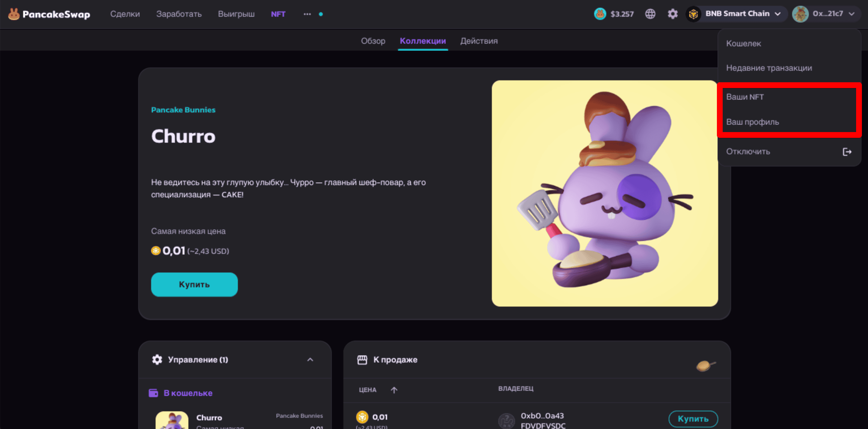This screenshot has height=429, width=868.
Task: Click the BNB chain logo icon
Action: pos(693,14)
